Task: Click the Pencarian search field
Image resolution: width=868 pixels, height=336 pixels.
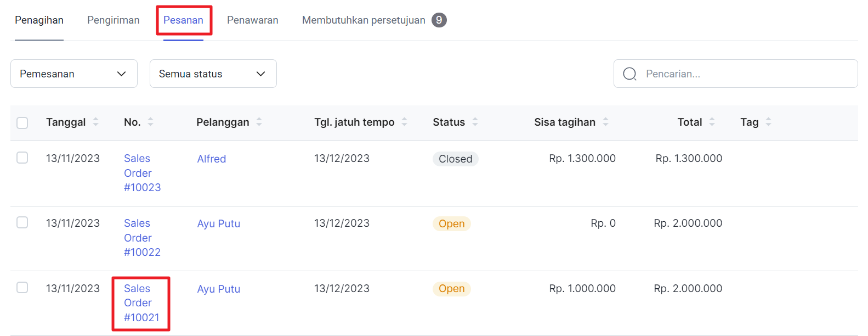Action: coord(746,74)
